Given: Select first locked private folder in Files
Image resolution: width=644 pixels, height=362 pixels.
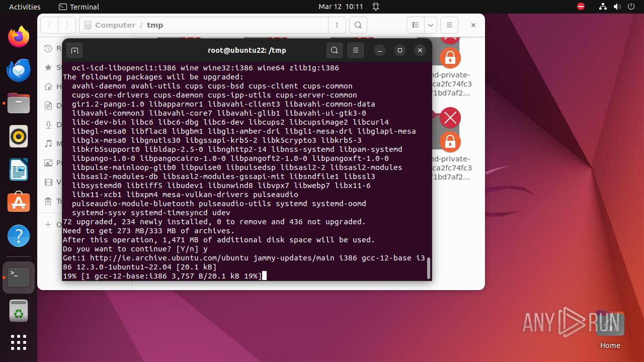Looking at the screenshot, I should click(450, 67).
